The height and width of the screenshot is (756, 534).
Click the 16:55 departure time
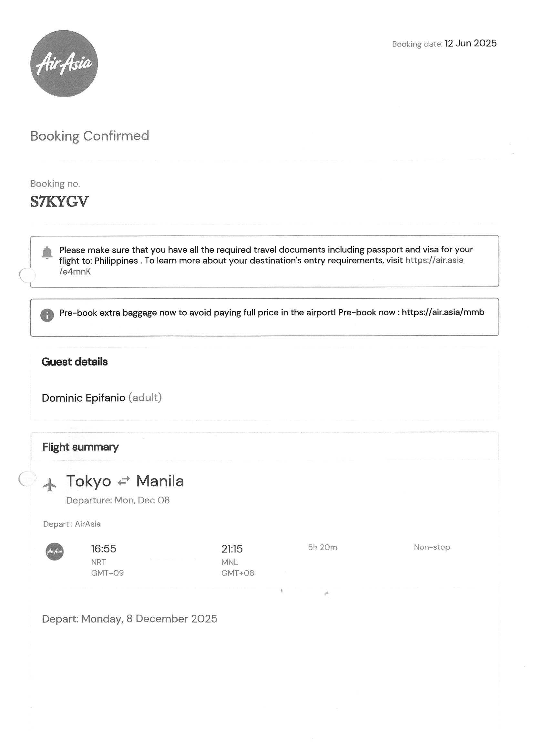click(103, 549)
